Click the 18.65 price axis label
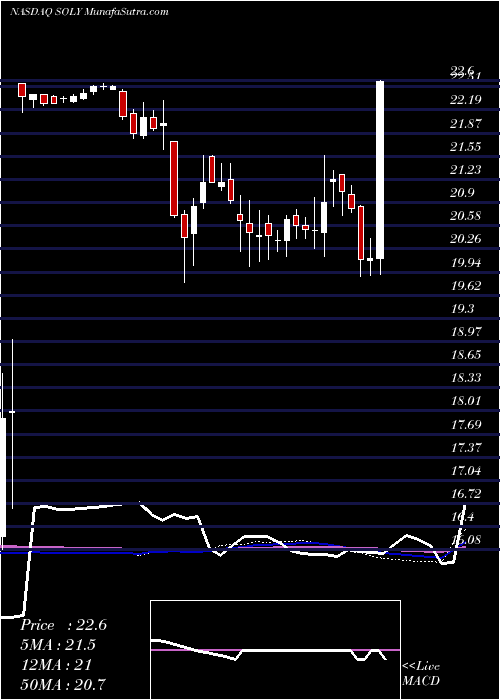This screenshot has width=500, height=700. (466, 355)
